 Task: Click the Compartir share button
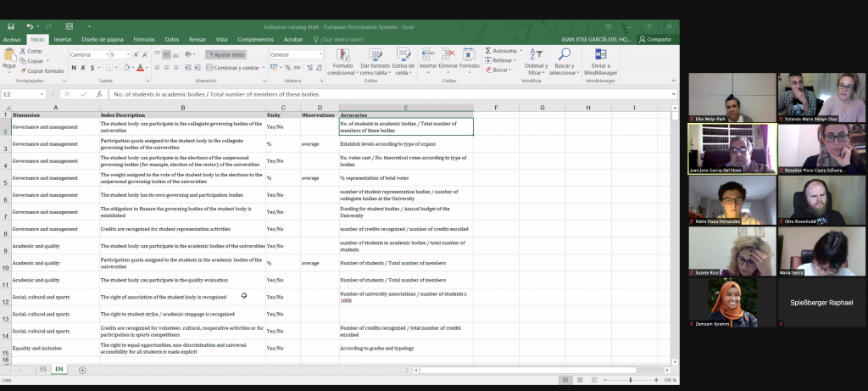tap(655, 39)
